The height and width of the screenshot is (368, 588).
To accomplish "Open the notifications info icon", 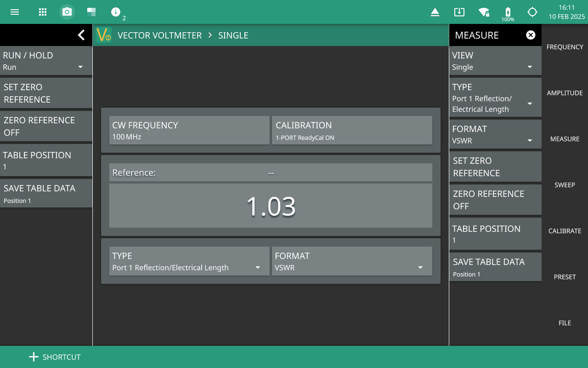I will (x=116, y=12).
